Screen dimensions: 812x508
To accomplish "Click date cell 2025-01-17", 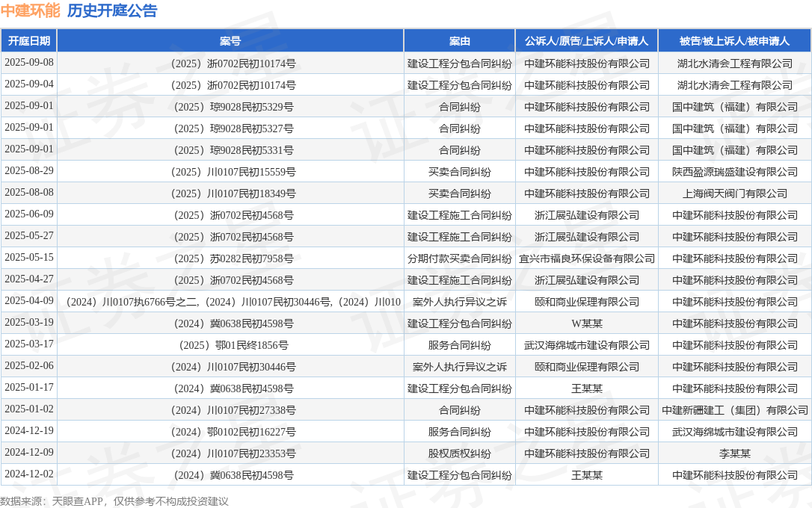I will click(29, 388).
